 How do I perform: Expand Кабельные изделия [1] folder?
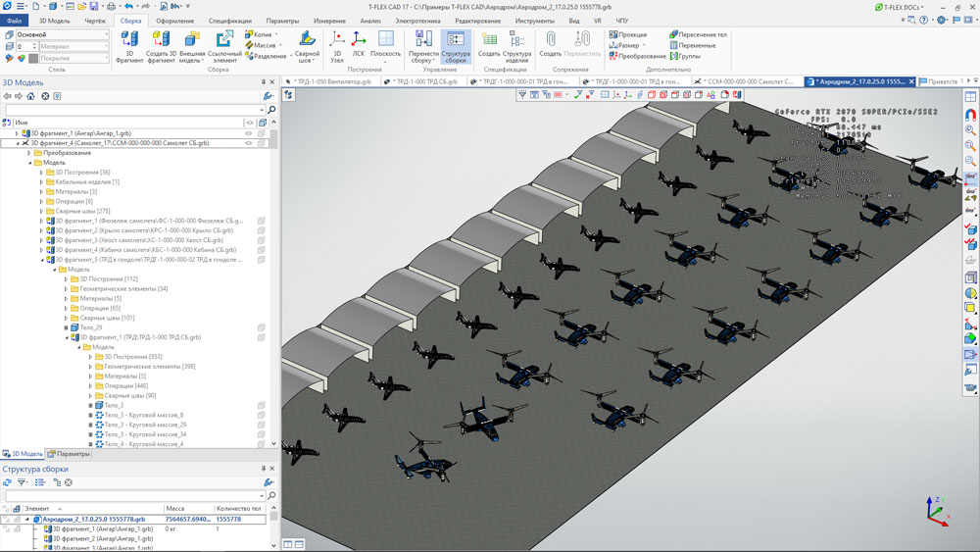coord(42,182)
